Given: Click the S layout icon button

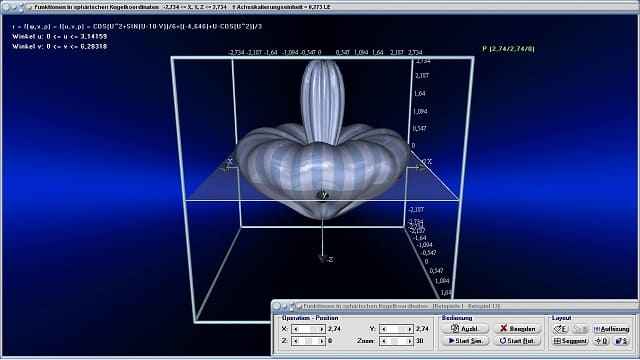Looking at the screenshot, I should pyautogui.click(x=621, y=341).
